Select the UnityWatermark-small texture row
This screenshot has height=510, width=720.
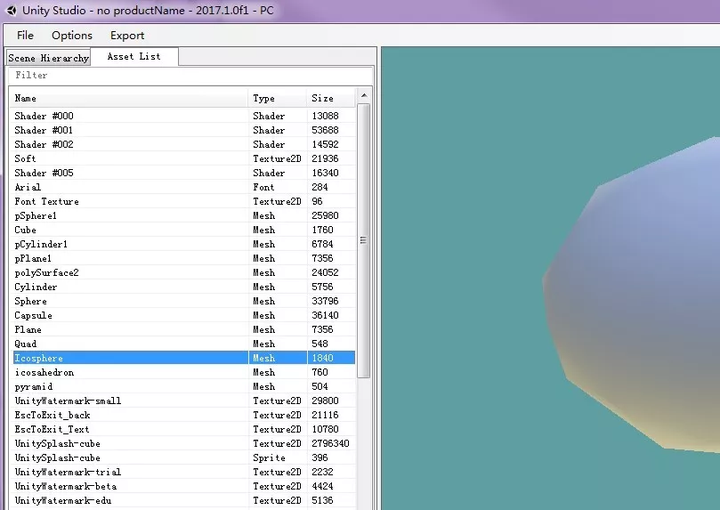(x=184, y=400)
